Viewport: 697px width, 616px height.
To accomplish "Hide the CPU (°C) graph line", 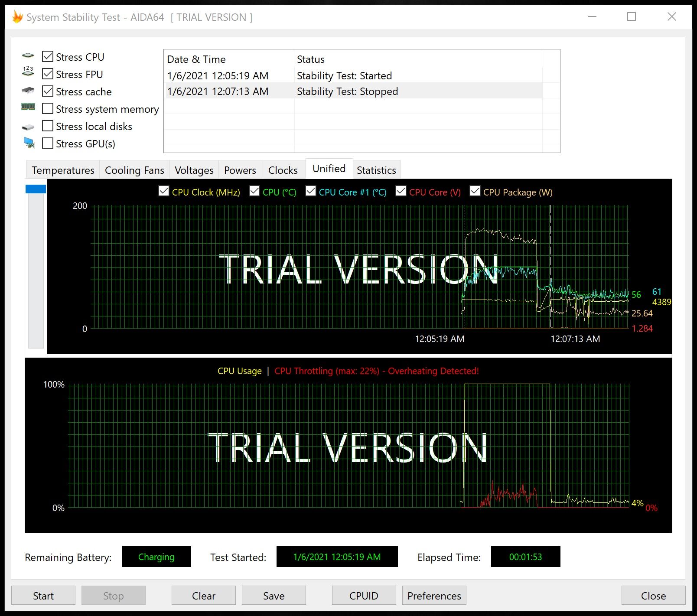I will pos(254,191).
